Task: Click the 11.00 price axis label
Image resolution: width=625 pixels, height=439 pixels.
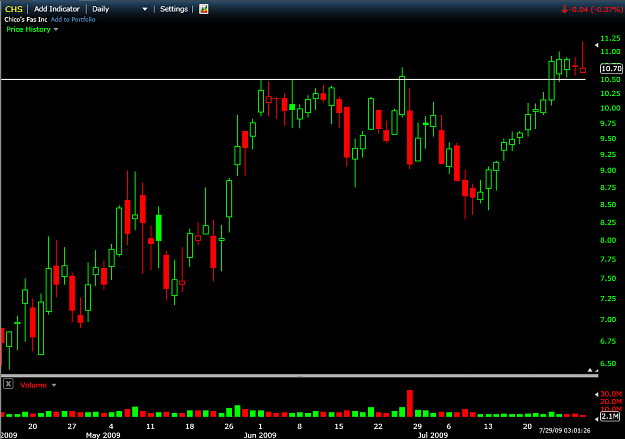Action: click(610, 51)
